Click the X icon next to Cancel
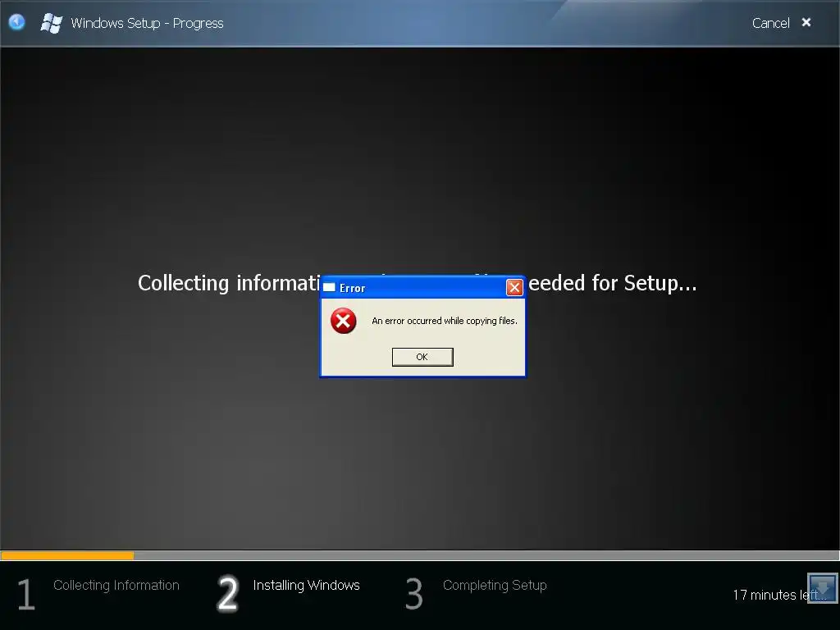Image resolution: width=840 pixels, height=630 pixels. 806,22
